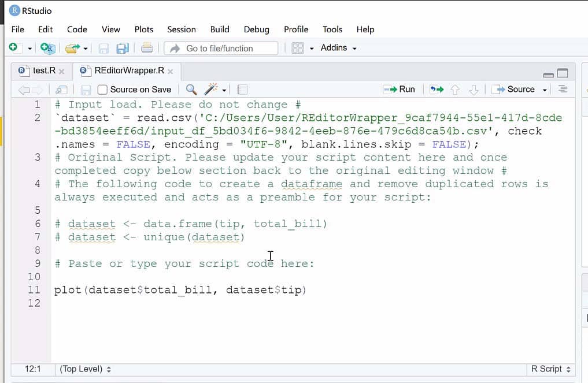Minimize the source editor pane
588x383 pixels.
pos(548,75)
